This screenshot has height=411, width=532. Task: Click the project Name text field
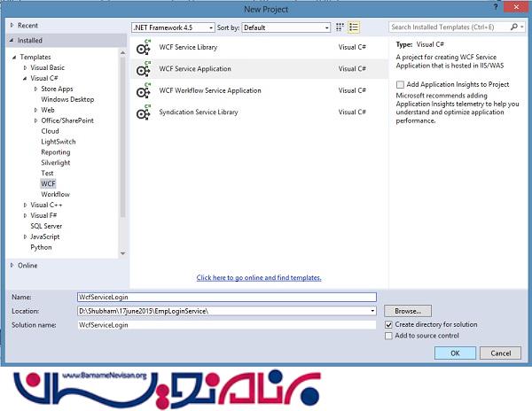point(226,298)
